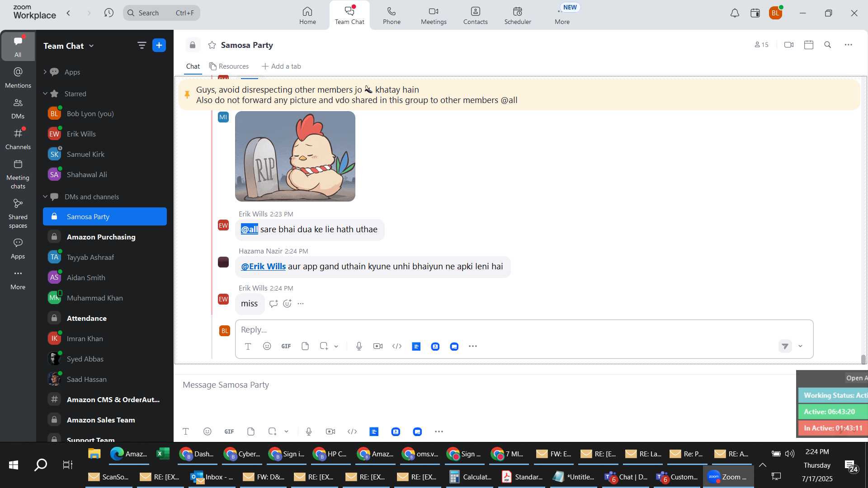
Task: Record a video message in reply box
Action: click(x=378, y=347)
